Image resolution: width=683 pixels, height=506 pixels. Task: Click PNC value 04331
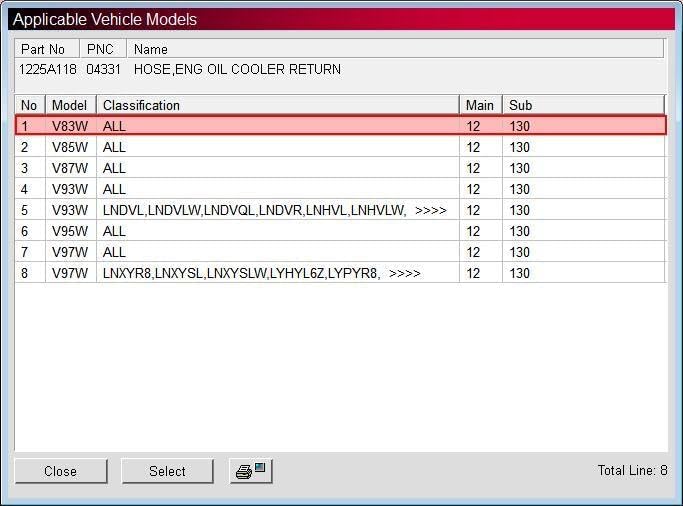coord(103,69)
